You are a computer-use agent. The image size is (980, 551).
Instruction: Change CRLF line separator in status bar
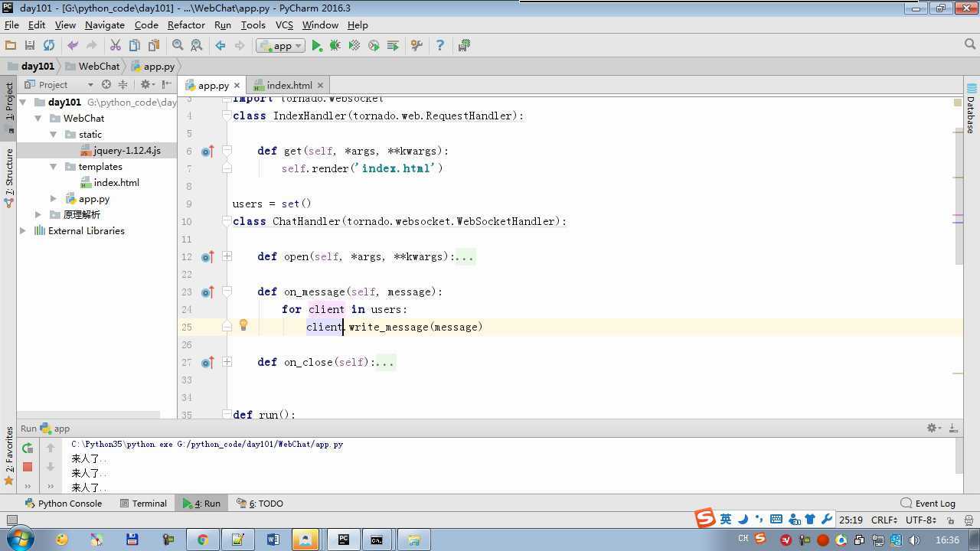pos(886,520)
